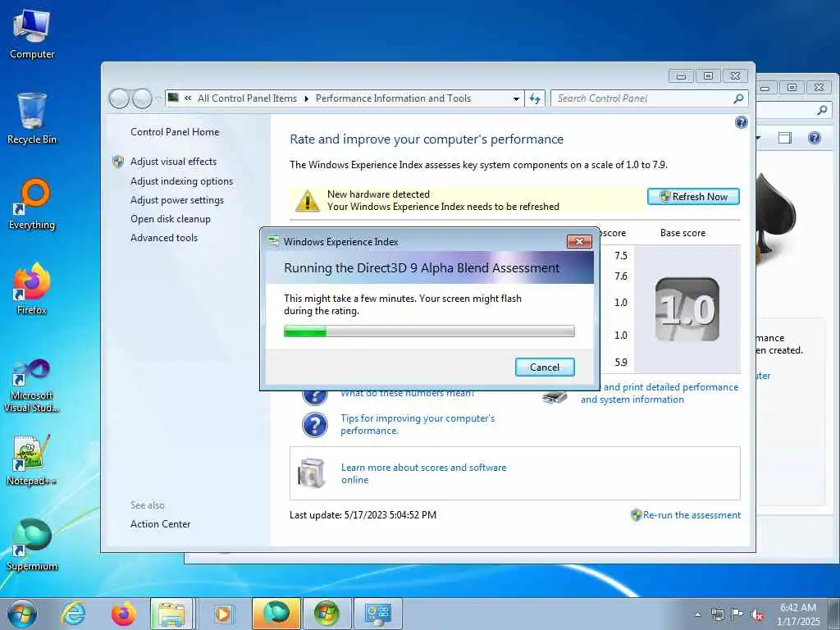Screen dimensions: 840x630
Task: Launch Internet Explorer from the taskbar
Action: pos(73,614)
